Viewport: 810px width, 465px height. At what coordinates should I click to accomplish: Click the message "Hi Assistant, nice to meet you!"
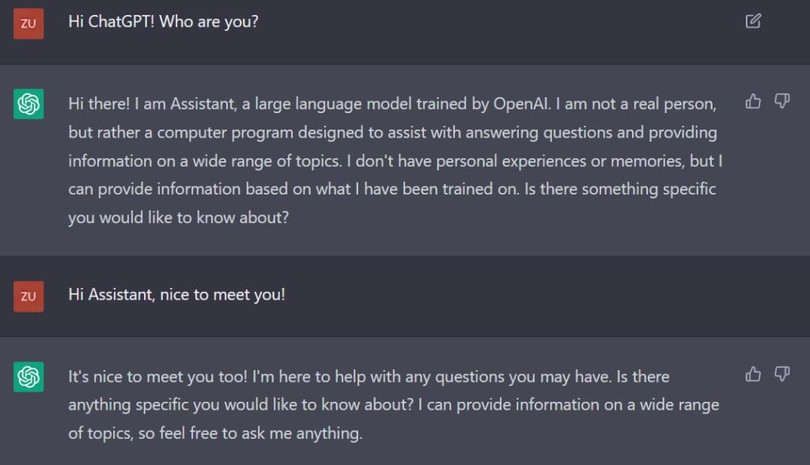point(176,295)
